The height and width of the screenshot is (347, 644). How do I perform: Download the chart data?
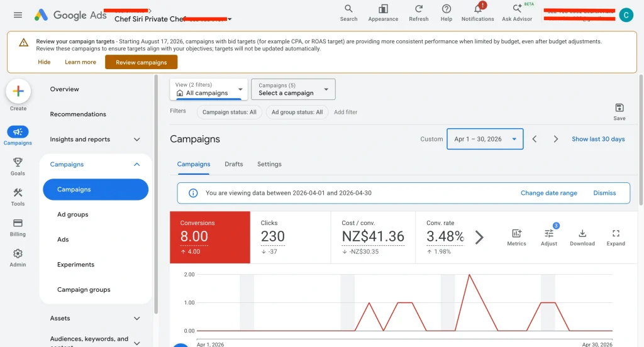pos(582,238)
